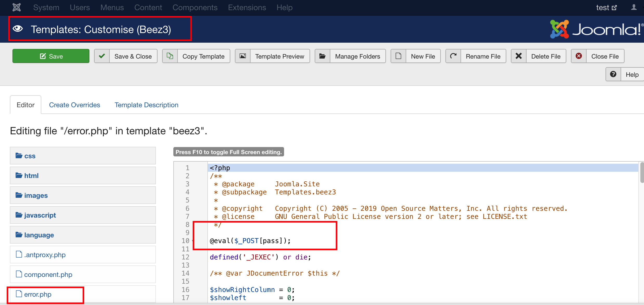
Task: Open the Extensions menu
Action: pyautogui.click(x=247, y=8)
